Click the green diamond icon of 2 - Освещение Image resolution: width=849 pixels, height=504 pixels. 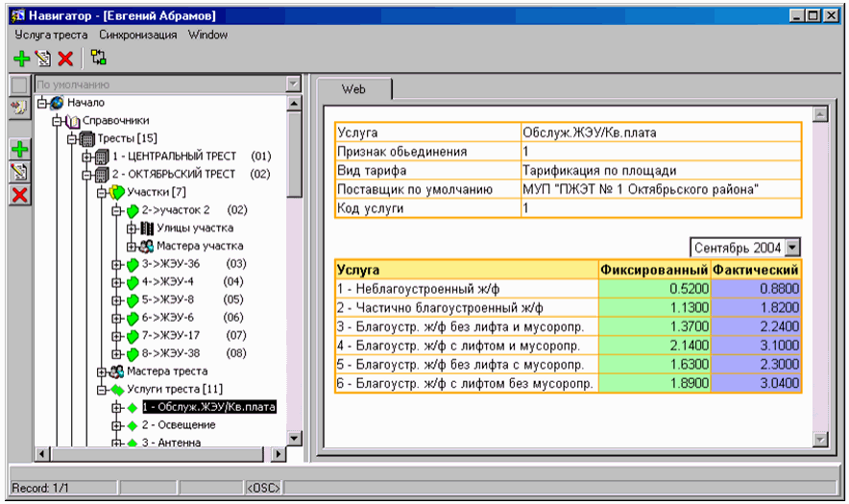point(133,426)
